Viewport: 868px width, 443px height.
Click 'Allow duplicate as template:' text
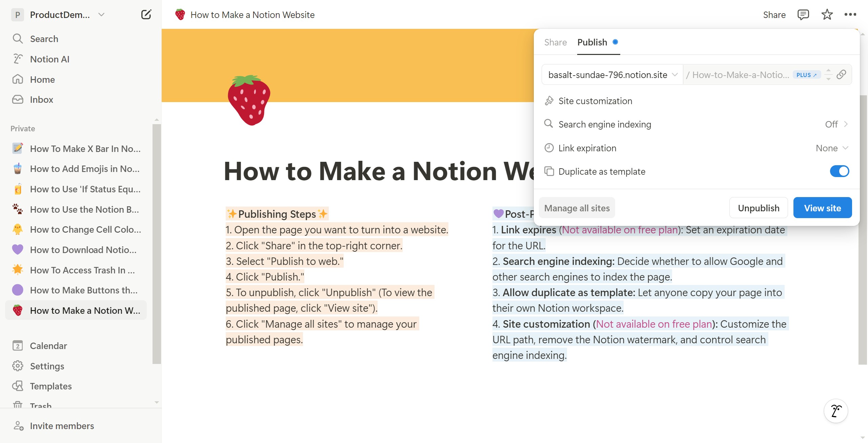pyautogui.click(x=569, y=292)
